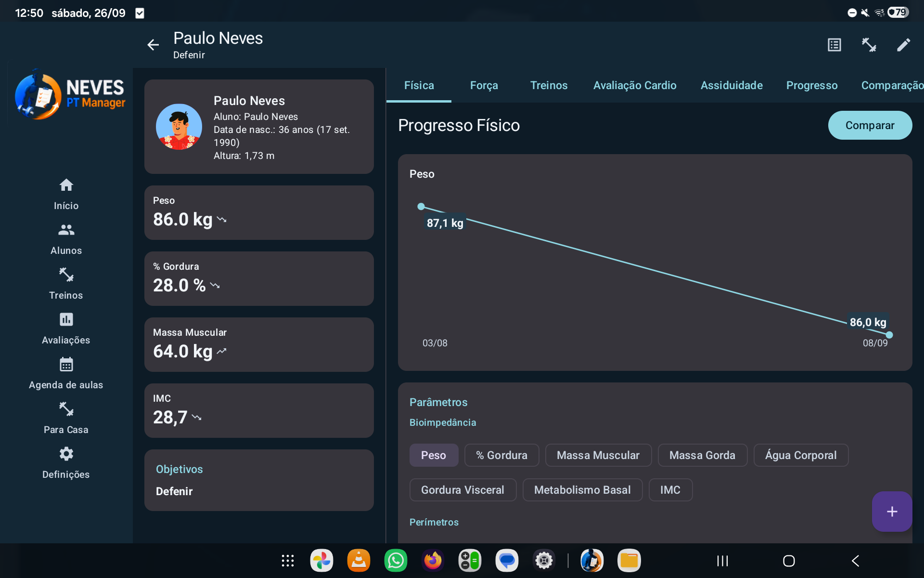This screenshot has height=578, width=924.
Task: Open Para Casa in the sidebar
Action: pos(66,418)
